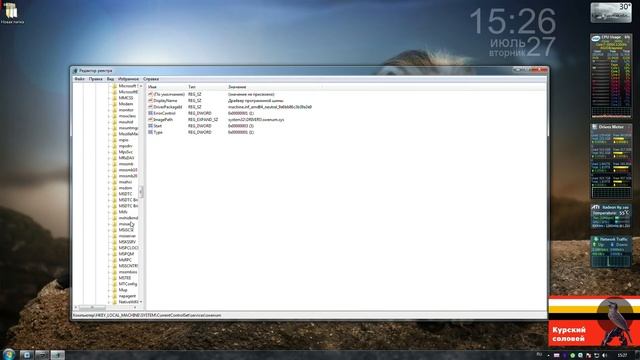Select the mountmgr key in tree
Viewport: 640px width, 360px height.
click(128, 128)
